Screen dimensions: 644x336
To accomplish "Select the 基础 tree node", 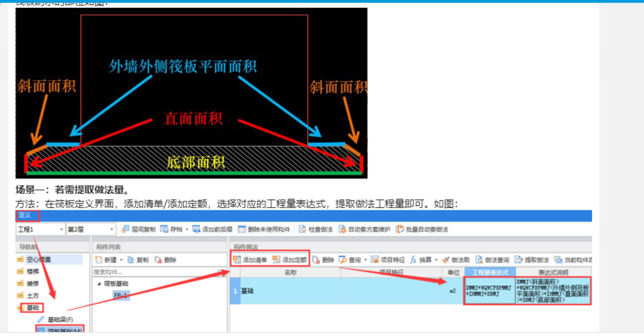I will [32, 308].
